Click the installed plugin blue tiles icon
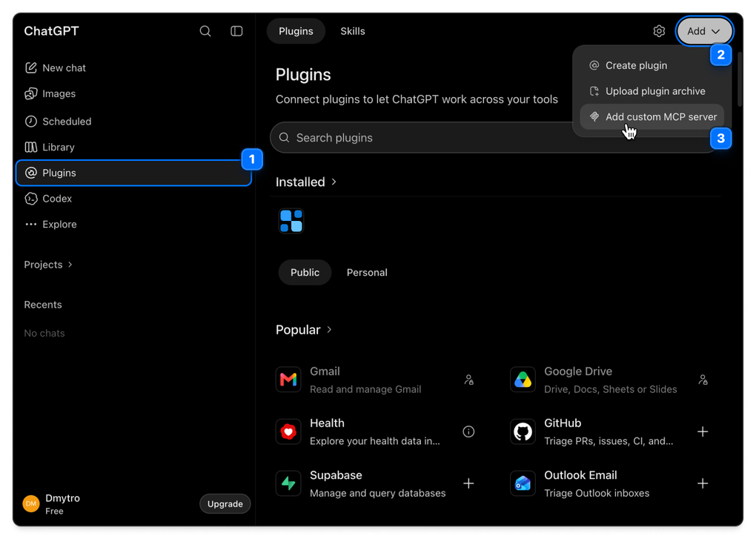Image resolution: width=756 pixels, height=539 pixels. [x=291, y=221]
